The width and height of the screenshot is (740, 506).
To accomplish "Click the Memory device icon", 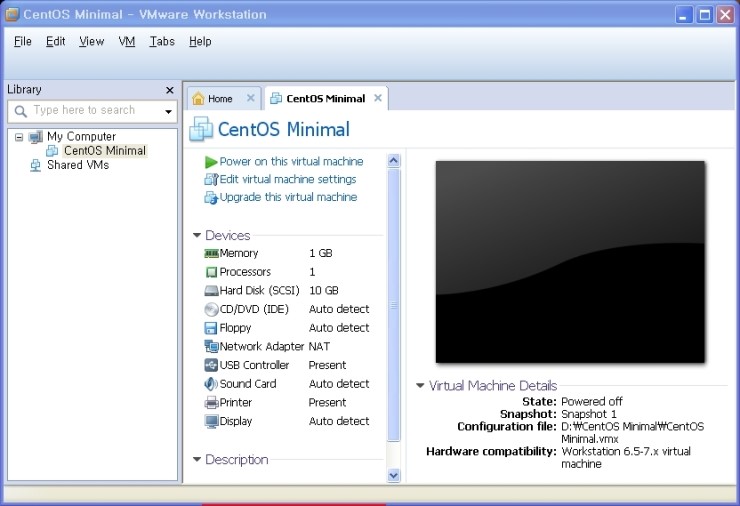I will pyautogui.click(x=211, y=254).
